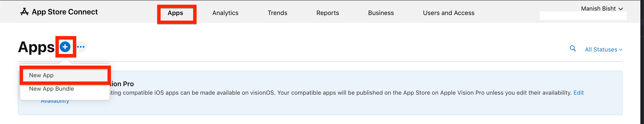The height and width of the screenshot is (124, 644).
Task: Click the large Apps page heading
Action: click(36, 47)
